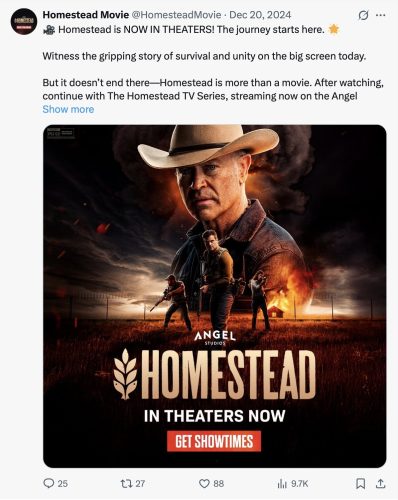View post analytics showing 9.7K views
Screen dimensions: 398x500
point(293,483)
